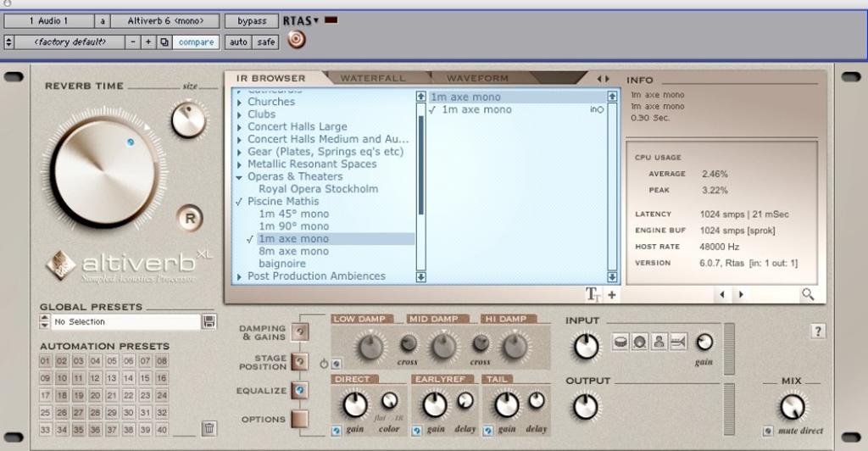Click the copy settings icon next to plus

pos(164,42)
